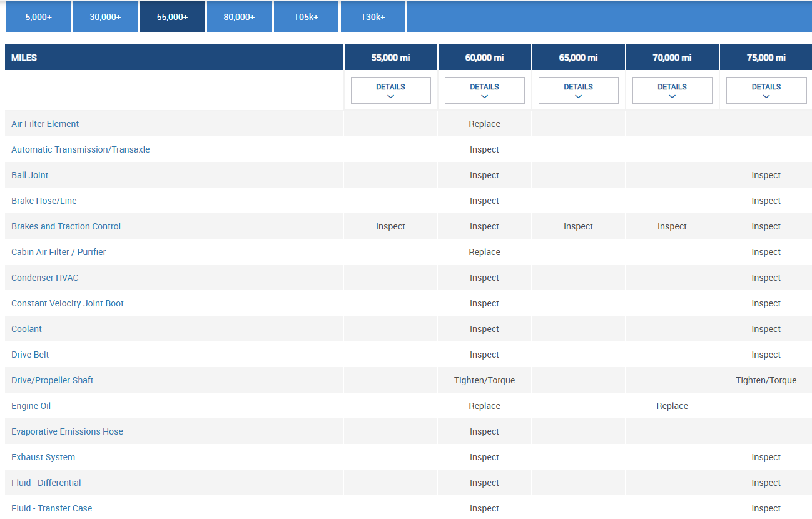
Task: Switch to the 105k+ mileage tab
Action: (306, 17)
